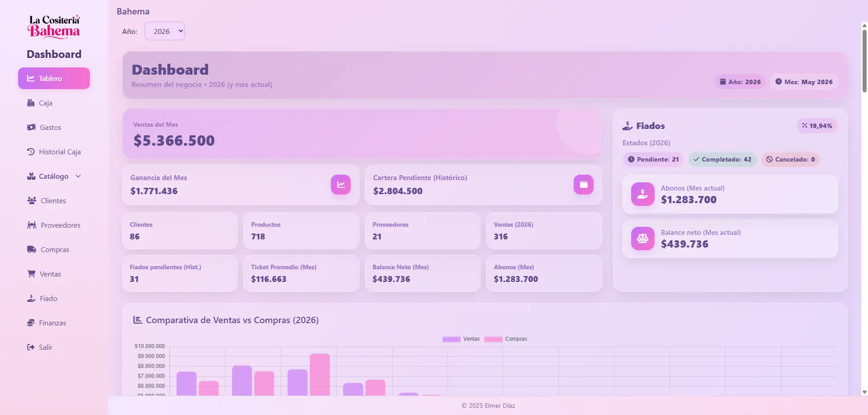
Task: Click the Caja cash register icon
Action: click(31, 103)
